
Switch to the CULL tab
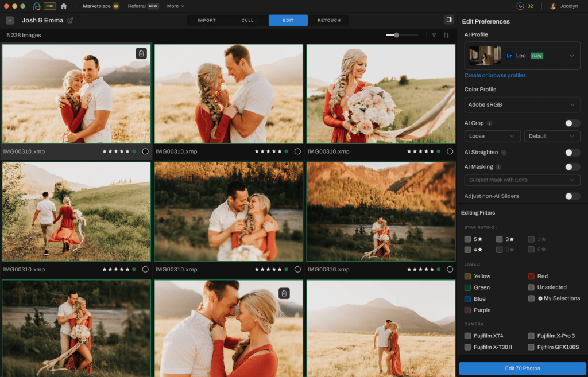247,21
